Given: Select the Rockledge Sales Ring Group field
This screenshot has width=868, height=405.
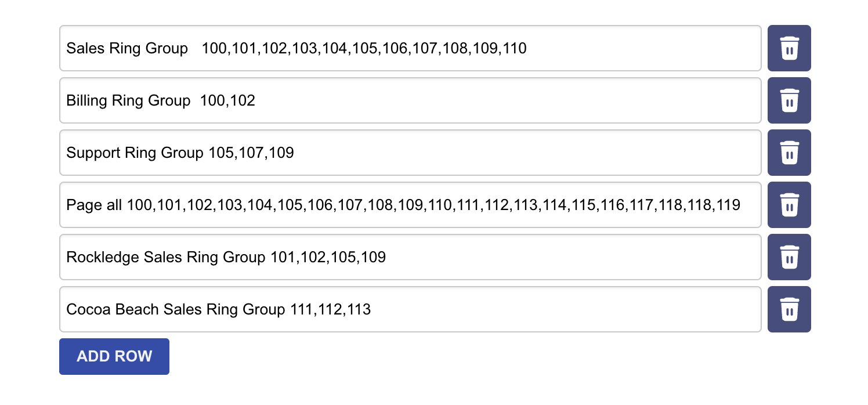Looking at the screenshot, I should (410, 257).
